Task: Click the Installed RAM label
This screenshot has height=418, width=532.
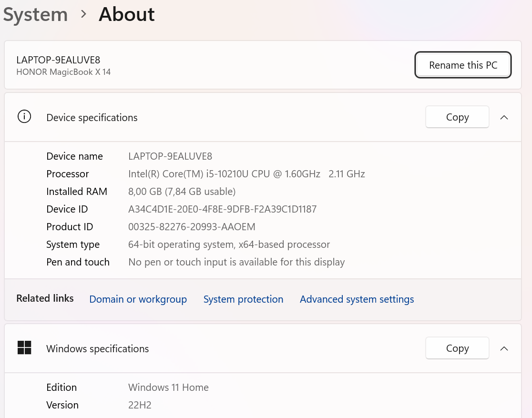Action: [x=77, y=191]
